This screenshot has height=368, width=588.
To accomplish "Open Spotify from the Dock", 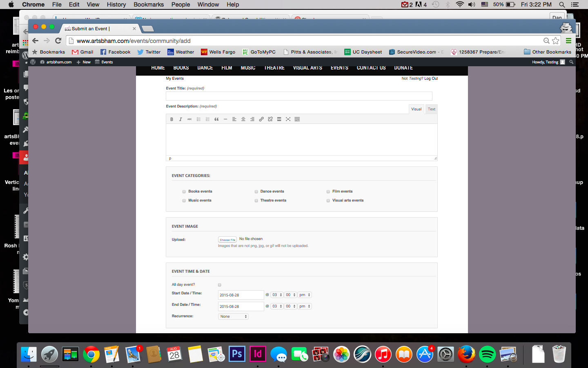I will tap(487, 354).
